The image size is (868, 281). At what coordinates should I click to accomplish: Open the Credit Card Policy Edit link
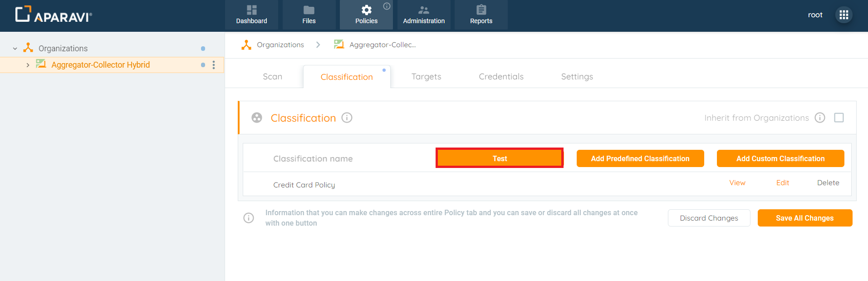click(782, 182)
